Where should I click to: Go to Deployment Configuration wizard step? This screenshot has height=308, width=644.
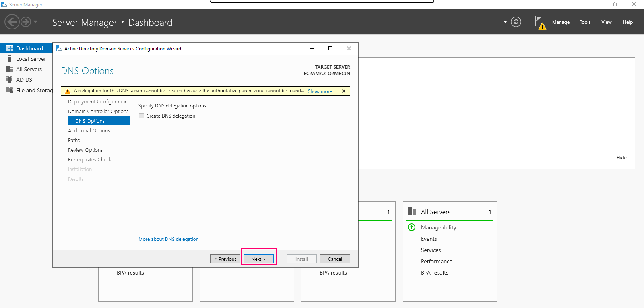pyautogui.click(x=98, y=102)
